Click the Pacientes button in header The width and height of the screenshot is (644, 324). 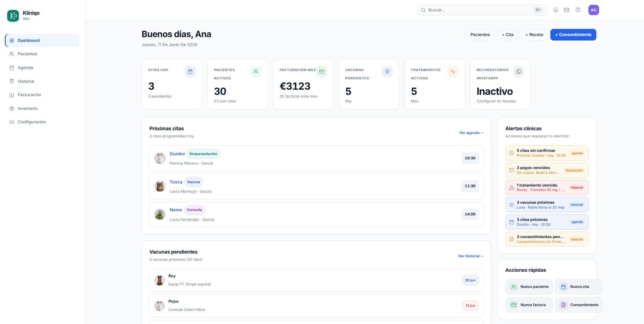click(x=480, y=35)
